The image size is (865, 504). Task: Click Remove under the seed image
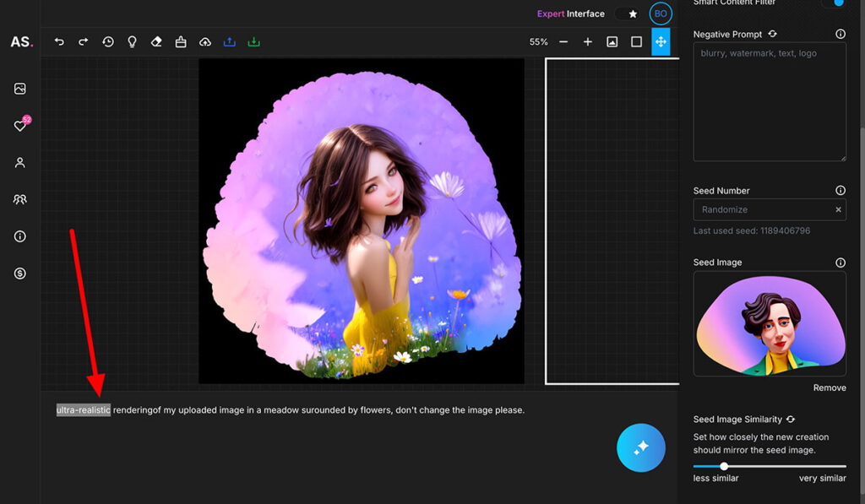tap(830, 388)
